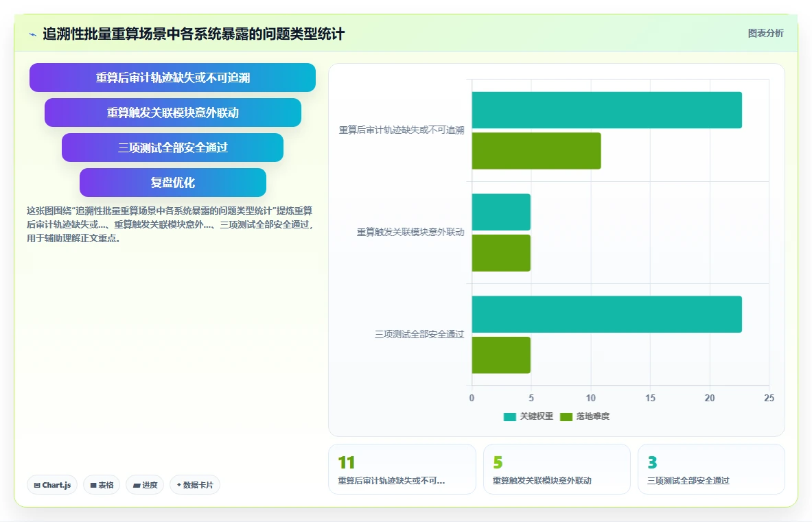Click the Chart.js tag chip

[x=52, y=485]
